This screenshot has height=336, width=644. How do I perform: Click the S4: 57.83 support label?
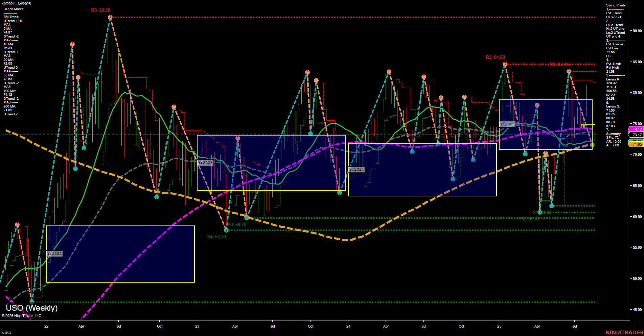point(217,236)
